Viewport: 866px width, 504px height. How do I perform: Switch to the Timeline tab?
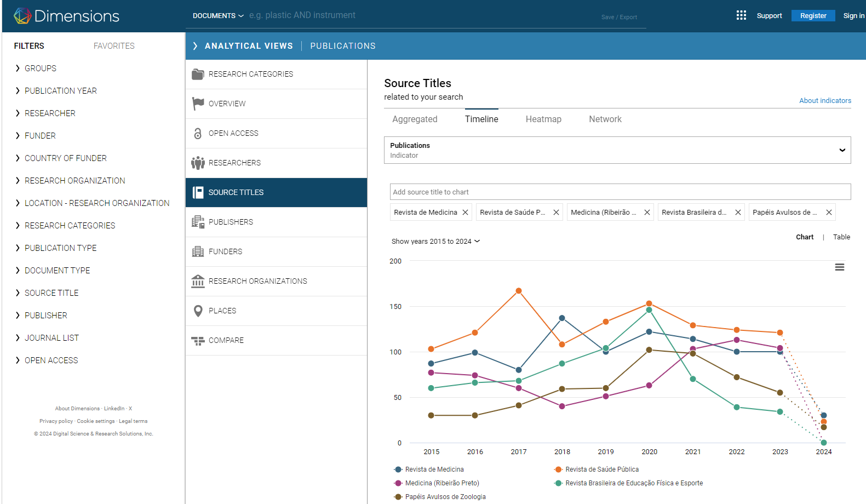[481, 119]
